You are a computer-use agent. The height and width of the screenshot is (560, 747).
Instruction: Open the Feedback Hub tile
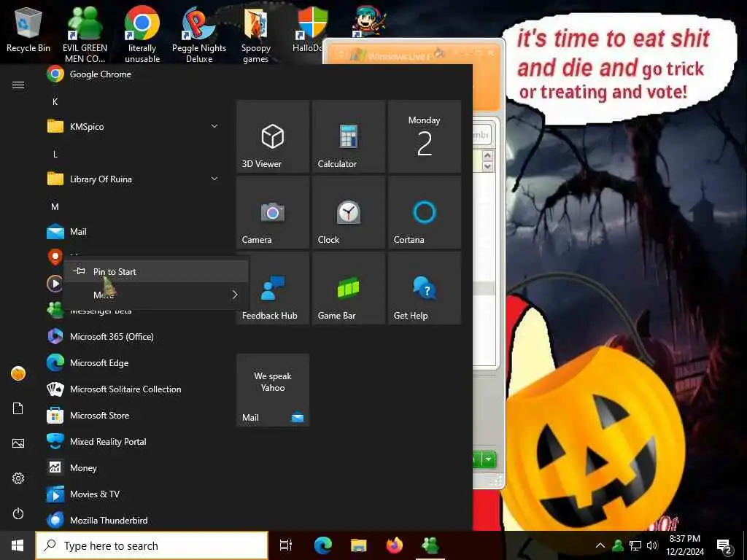pos(273,288)
